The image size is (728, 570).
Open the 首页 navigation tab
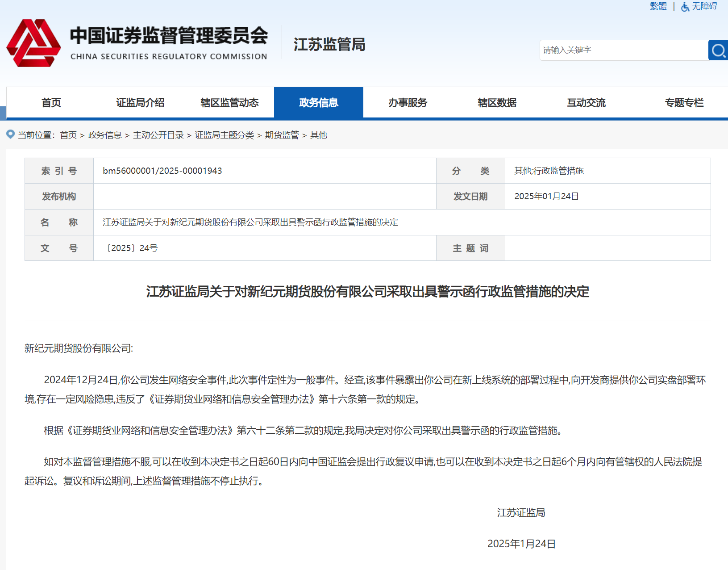click(51, 103)
